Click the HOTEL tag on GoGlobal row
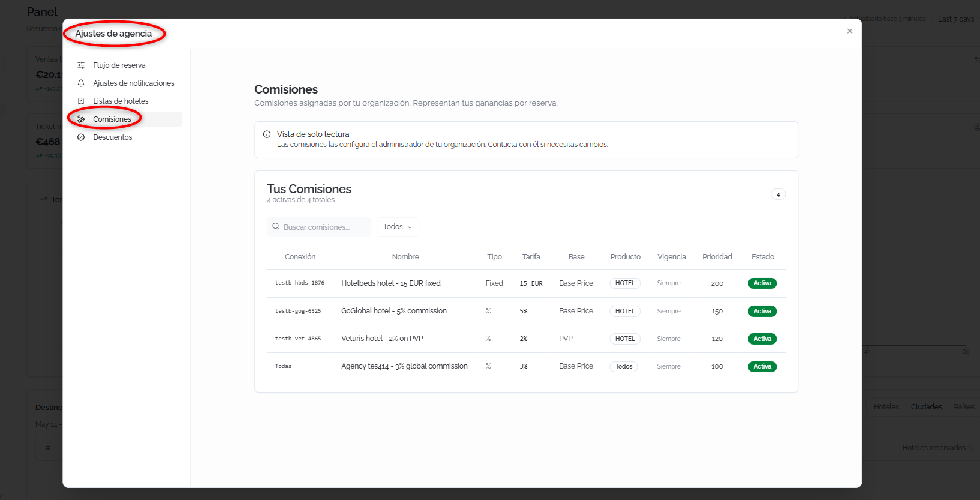Screen dimensions: 980x500 tap(625, 311)
